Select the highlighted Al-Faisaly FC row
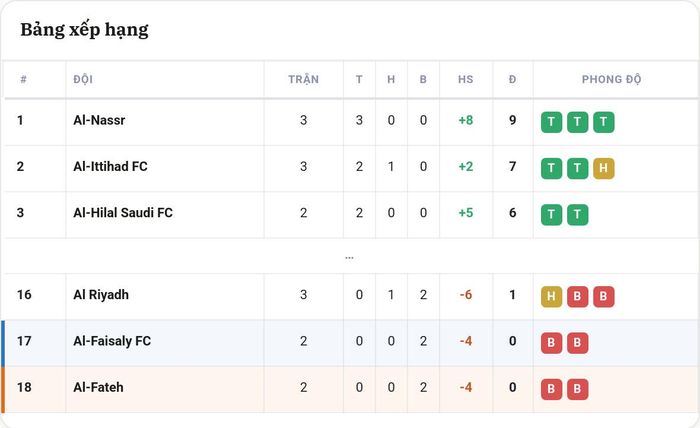Screen dimensions: 700x428 tap(350, 343)
